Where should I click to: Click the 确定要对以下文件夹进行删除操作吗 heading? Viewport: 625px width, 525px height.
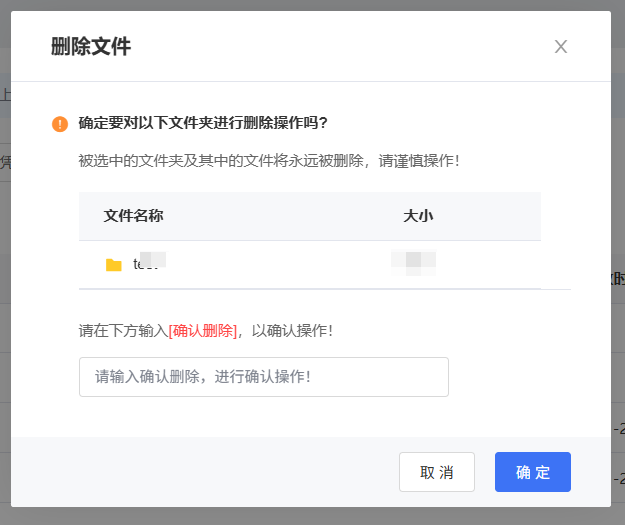point(203,124)
